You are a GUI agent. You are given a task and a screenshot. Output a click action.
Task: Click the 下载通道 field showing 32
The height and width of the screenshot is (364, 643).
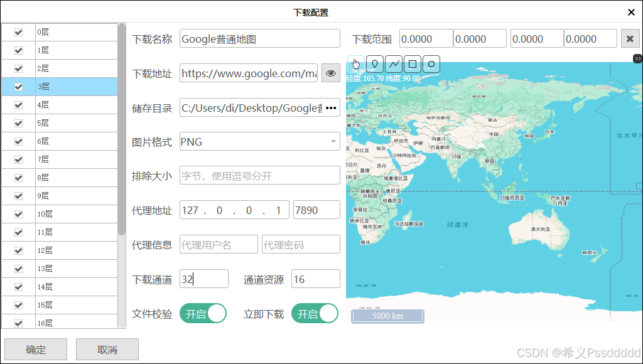tap(204, 279)
